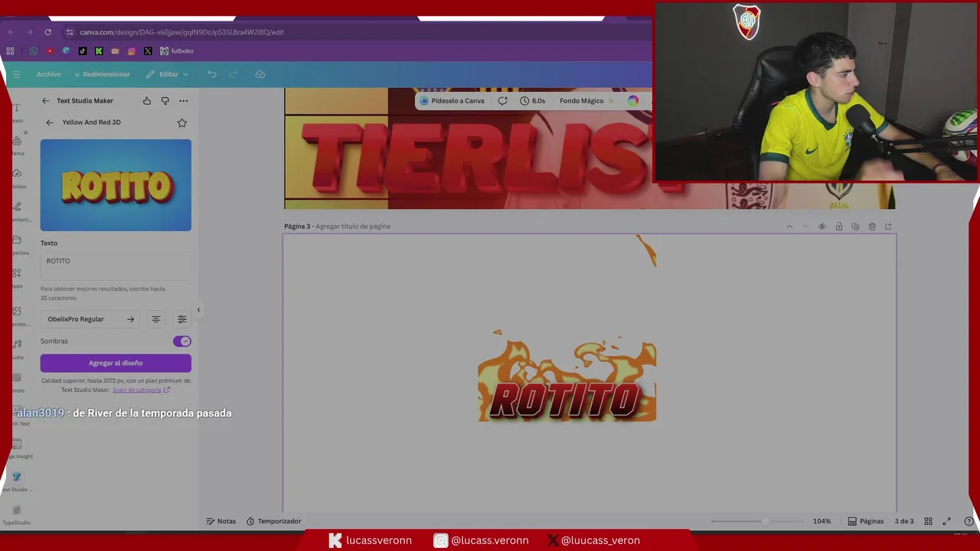Move page 3 up with the arrow
Viewport: 980px width, 551px height.
pos(789,227)
